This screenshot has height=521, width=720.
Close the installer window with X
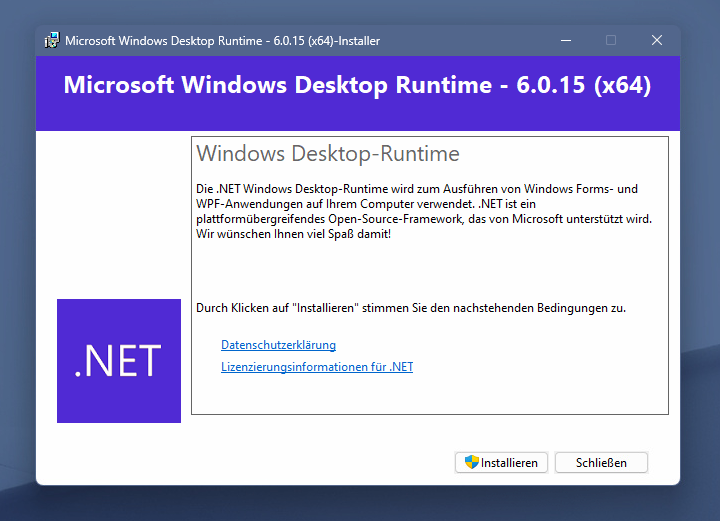coord(657,40)
